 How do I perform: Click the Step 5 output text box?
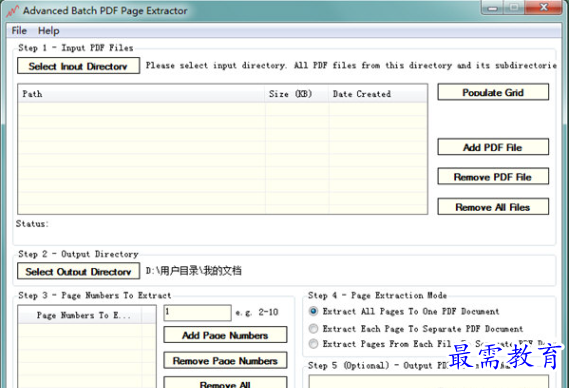point(429,382)
